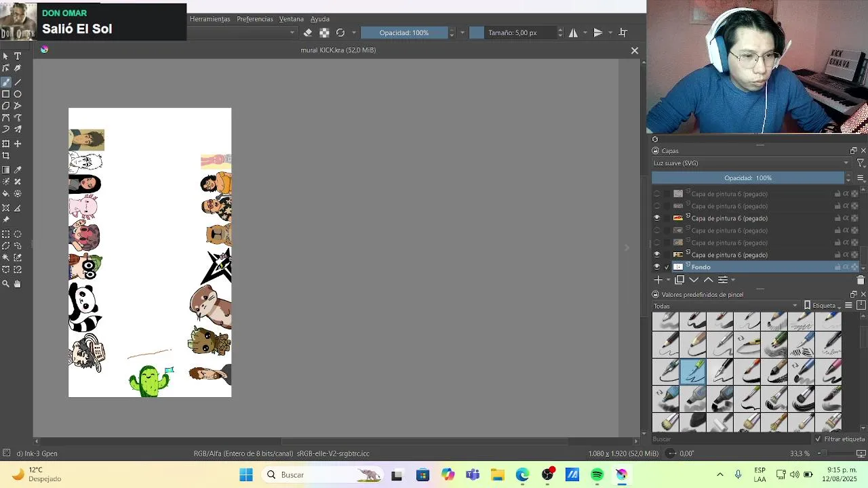Screen dimensions: 868x488
Task: Toggle Preserve Alpha checkerboard button
Action: pyautogui.click(x=324, y=33)
